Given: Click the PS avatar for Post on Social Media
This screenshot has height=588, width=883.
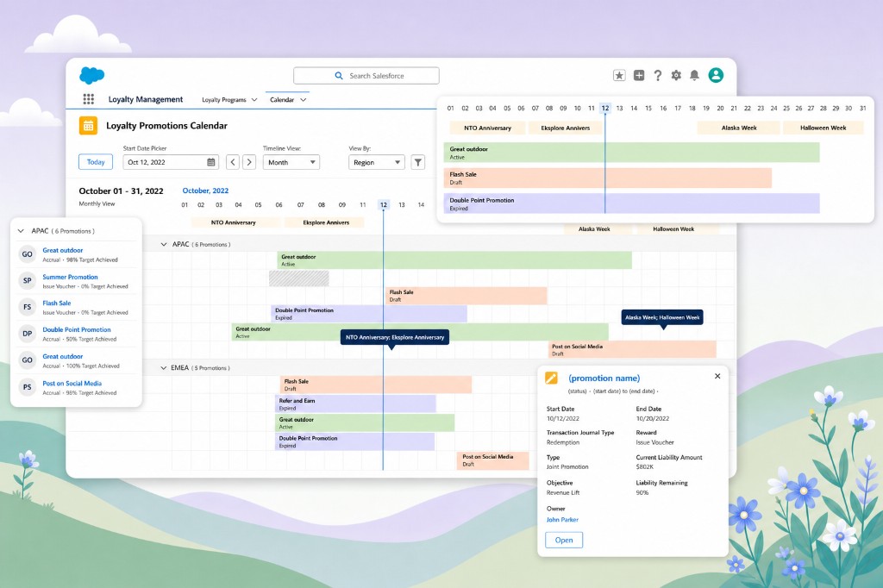Looking at the screenshot, I should 27,387.
